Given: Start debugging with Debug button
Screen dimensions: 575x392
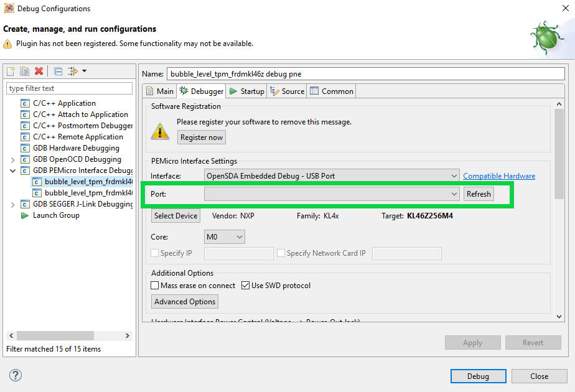Looking at the screenshot, I should (x=478, y=376).
